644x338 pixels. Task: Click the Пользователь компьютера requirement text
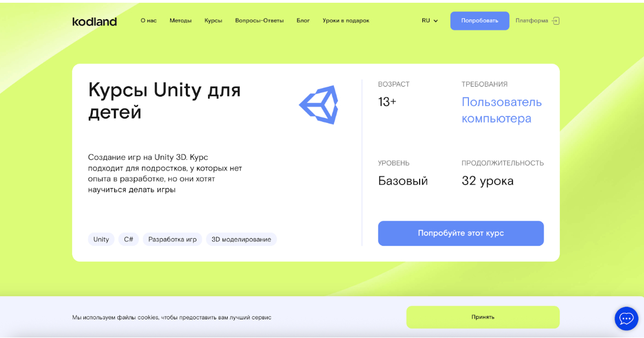pyautogui.click(x=501, y=110)
